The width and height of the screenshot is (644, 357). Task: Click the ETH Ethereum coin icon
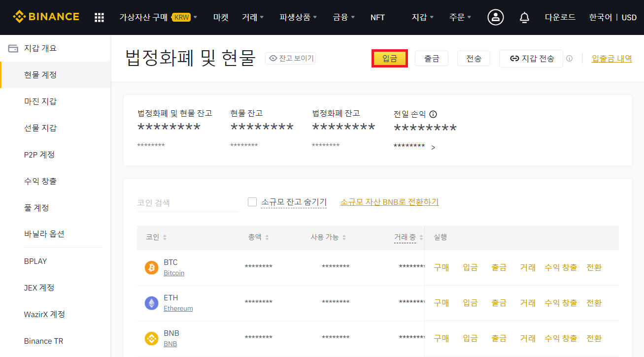(151, 303)
